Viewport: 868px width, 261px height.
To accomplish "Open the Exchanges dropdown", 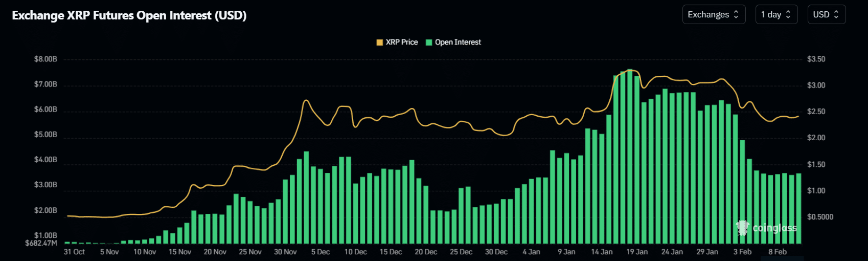I will point(714,14).
